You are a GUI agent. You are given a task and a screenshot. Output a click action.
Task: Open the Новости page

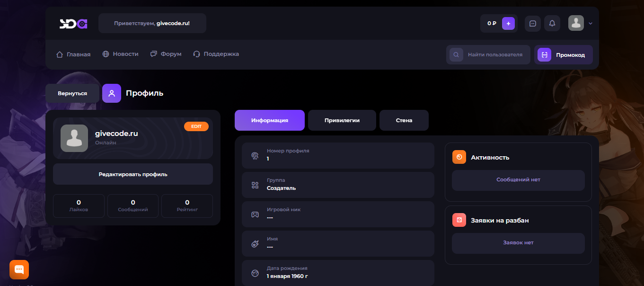coord(121,54)
